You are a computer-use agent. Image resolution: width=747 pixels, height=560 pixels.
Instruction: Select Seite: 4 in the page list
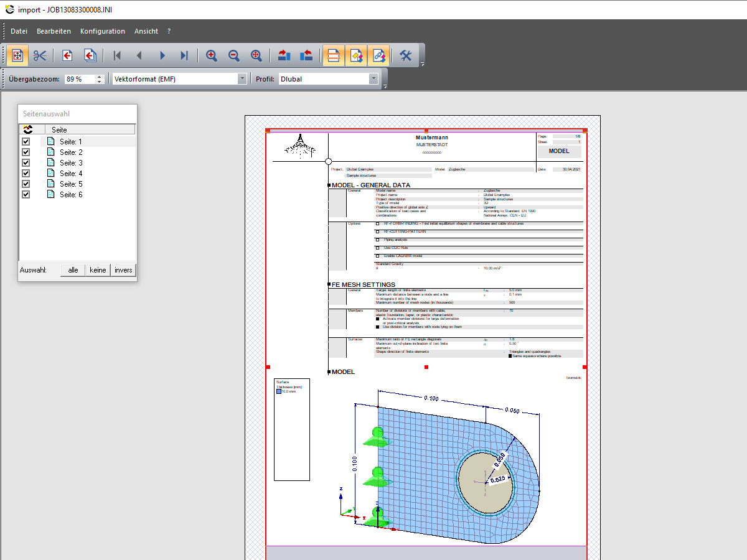(71, 174)
